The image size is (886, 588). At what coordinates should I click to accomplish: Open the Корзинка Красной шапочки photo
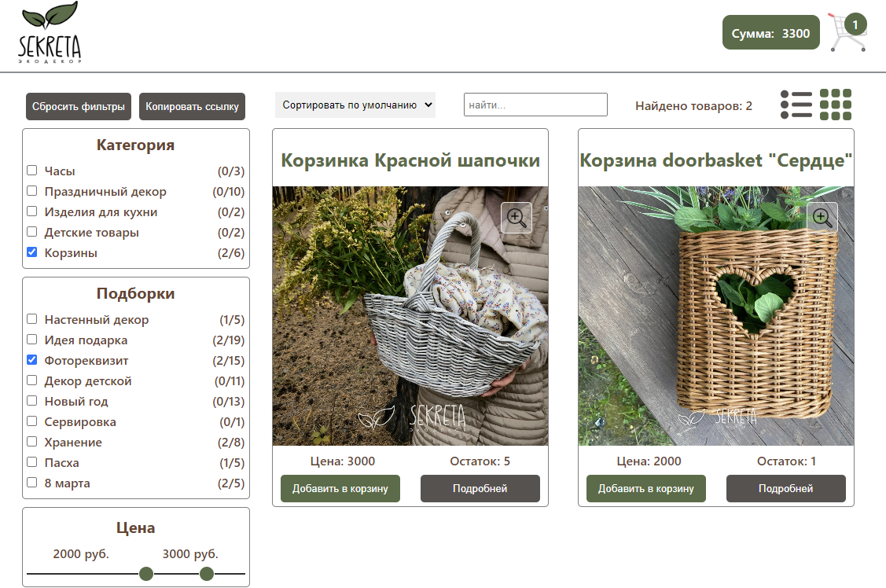[x=410, y=316]
